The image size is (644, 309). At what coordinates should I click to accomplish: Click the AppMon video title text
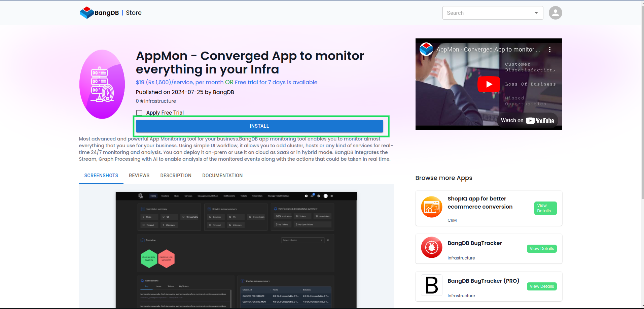pos(488,50)
